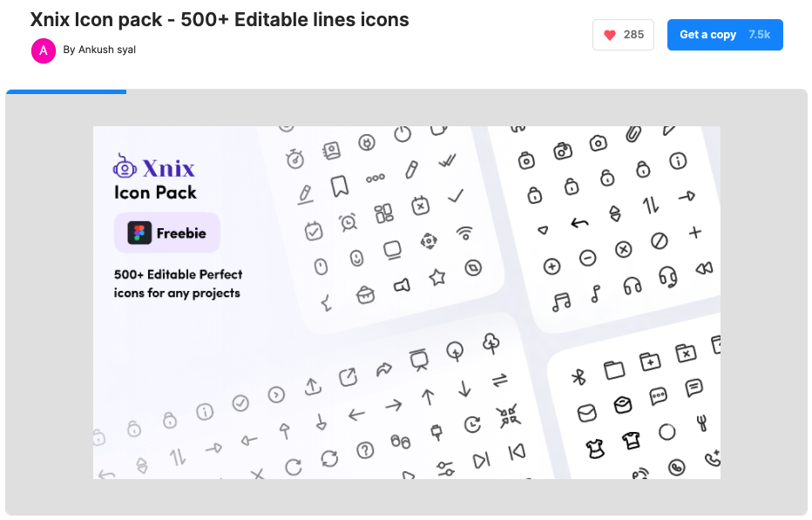Select the Bluetooth icon in the preview
The height and width of the screenshot is (520, 812).
[x=579, y=375]
